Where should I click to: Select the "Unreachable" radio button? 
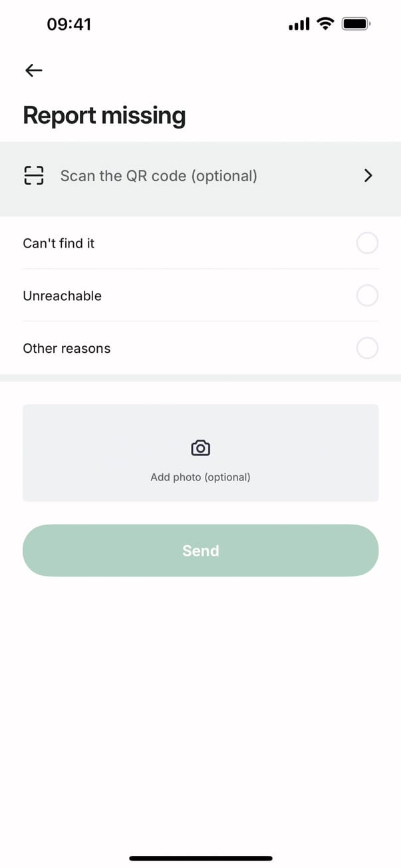tap(367, 296)
